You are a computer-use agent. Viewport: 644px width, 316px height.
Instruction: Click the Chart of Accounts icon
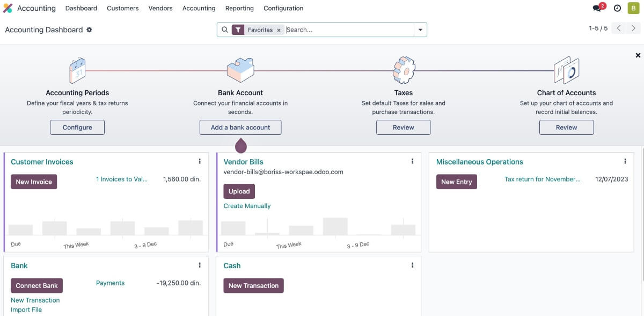click(566, 70)
